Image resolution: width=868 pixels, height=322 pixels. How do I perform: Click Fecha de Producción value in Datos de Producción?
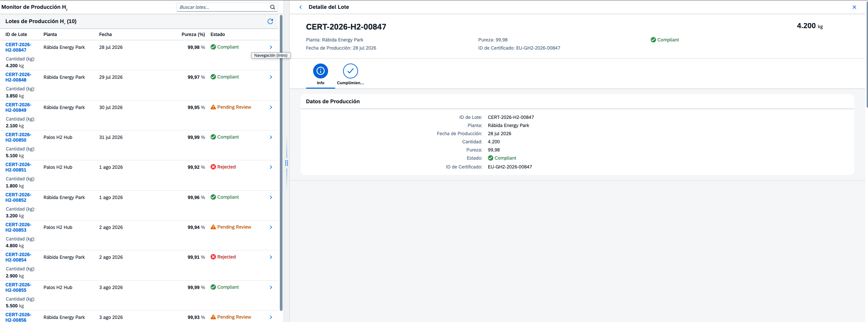(x=499, y=133)
